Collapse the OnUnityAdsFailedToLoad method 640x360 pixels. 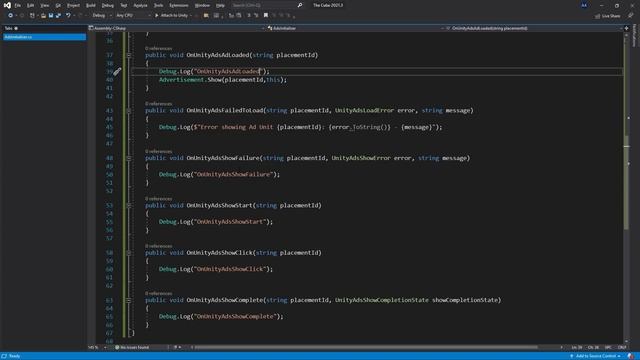click(x=129, y=111)
